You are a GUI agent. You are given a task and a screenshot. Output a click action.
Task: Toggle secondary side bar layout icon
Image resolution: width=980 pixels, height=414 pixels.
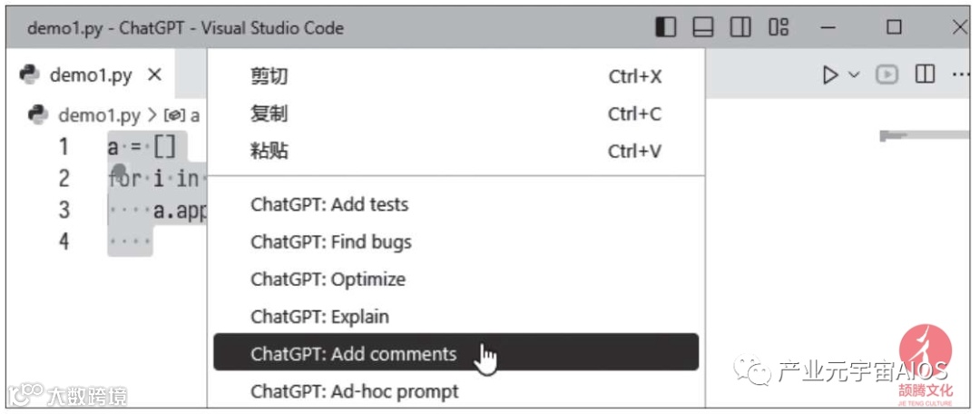click(x=740, y=27)
